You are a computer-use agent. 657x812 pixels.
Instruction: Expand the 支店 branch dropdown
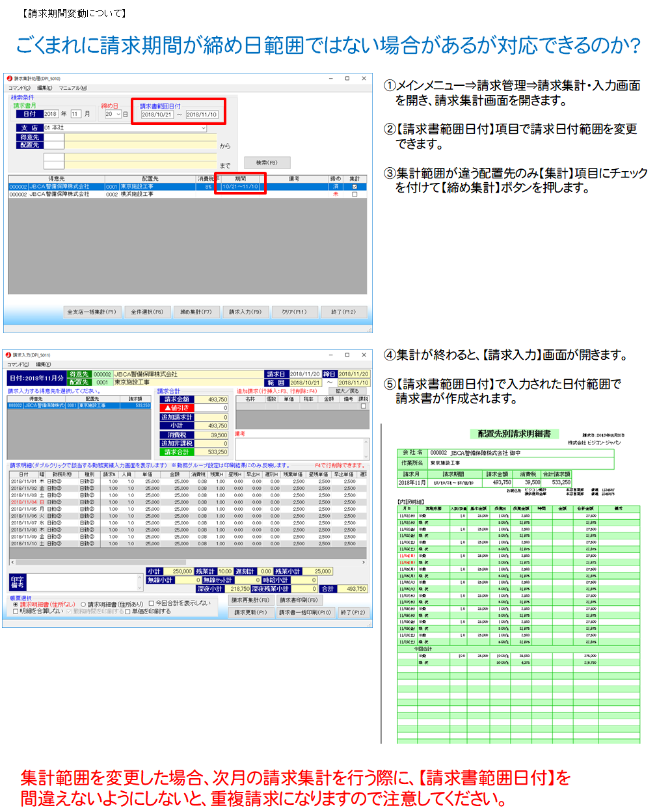[203, 128]
